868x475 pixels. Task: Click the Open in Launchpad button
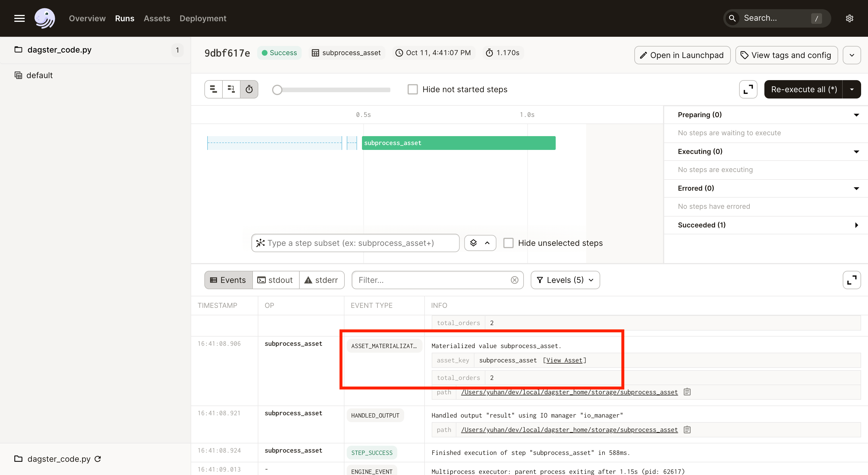point(682,55)
